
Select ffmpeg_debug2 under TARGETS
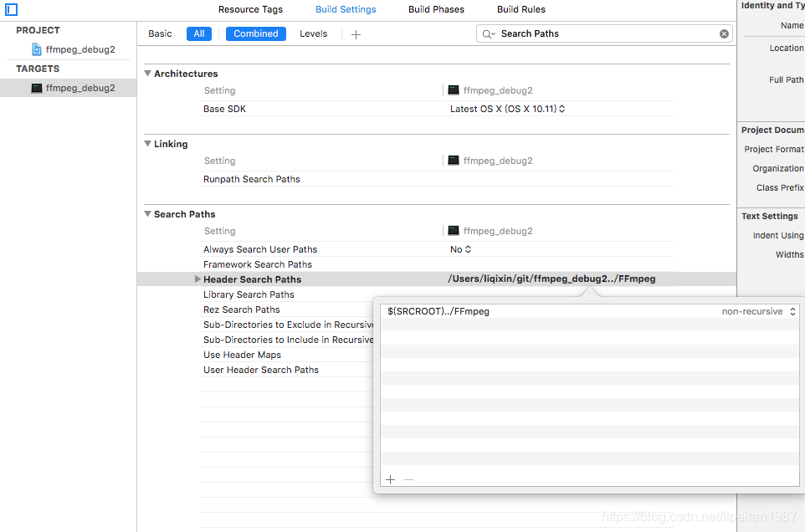(80, 88)
